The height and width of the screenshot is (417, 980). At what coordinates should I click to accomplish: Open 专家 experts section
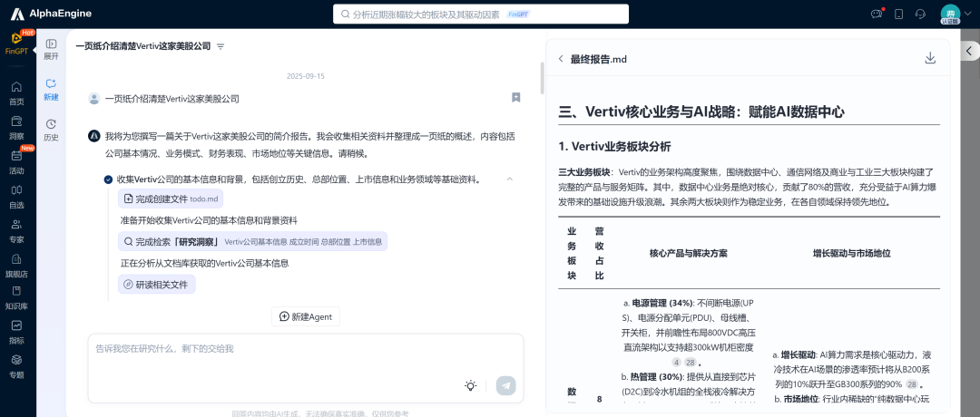pyautogui.click(x=17, y=230)
